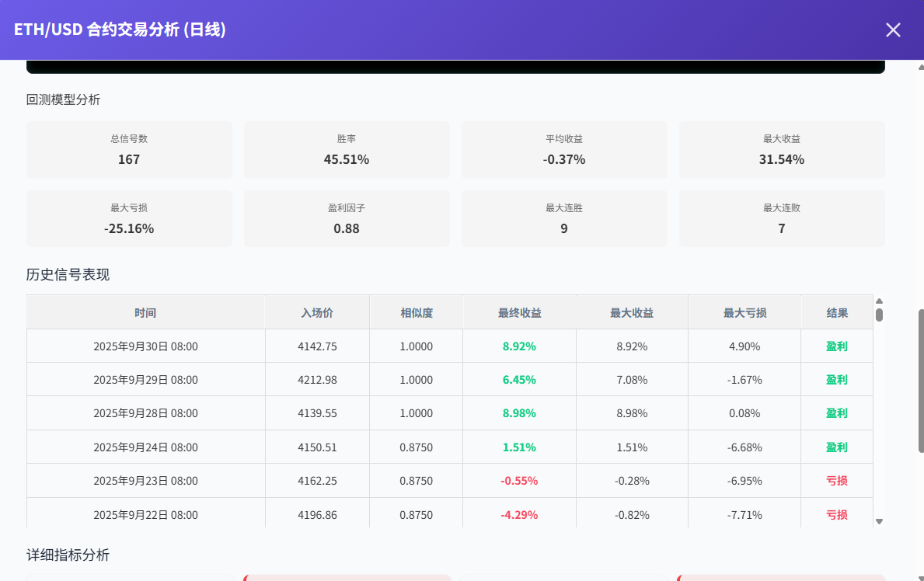Click the 8.98% final return of 9月28日

[519, 413]
